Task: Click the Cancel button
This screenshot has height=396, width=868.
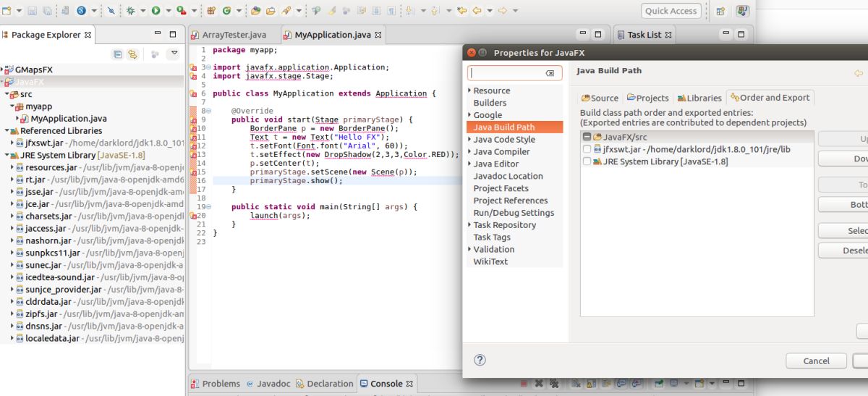Action: click(x=816, y=361)
